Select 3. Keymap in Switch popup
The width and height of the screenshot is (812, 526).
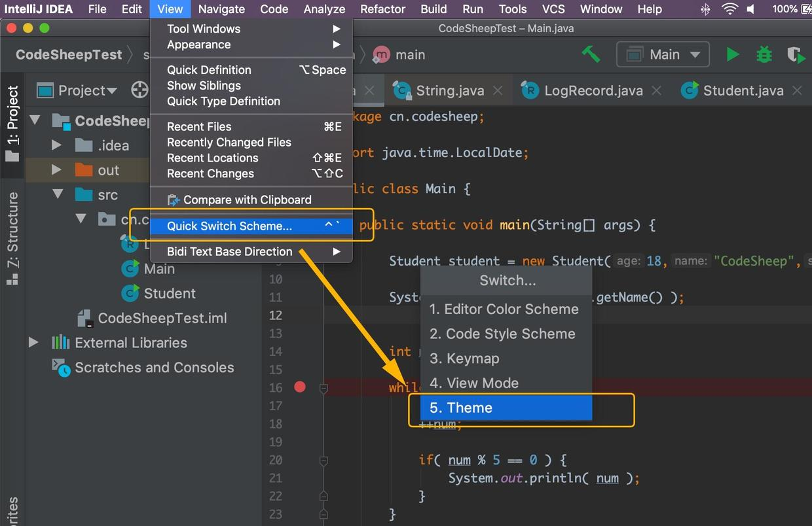[x=506, y=359]
